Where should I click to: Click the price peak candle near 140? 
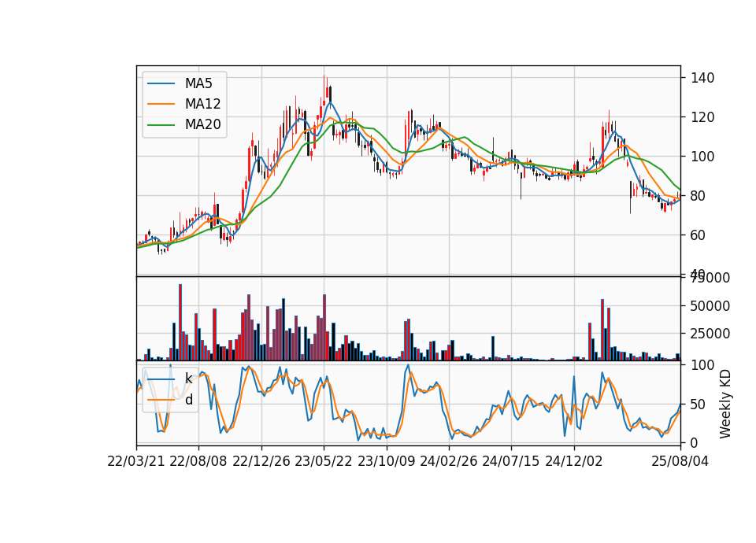tap(324, 91)
